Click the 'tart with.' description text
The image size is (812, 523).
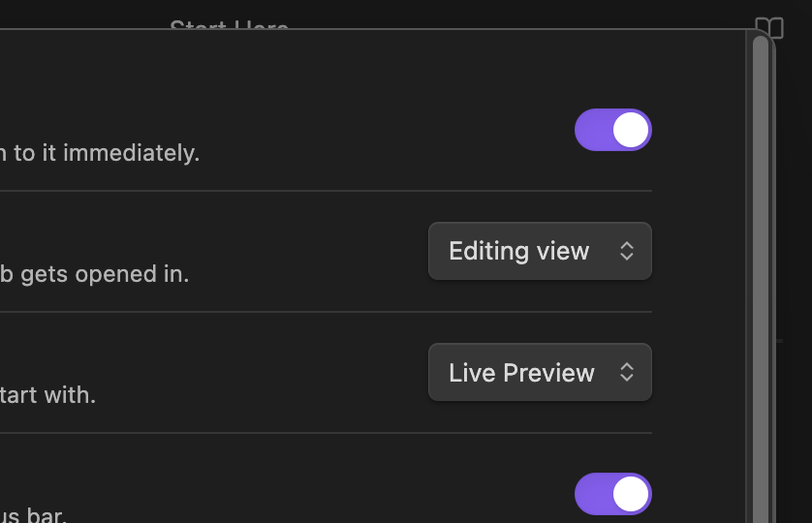48,395
